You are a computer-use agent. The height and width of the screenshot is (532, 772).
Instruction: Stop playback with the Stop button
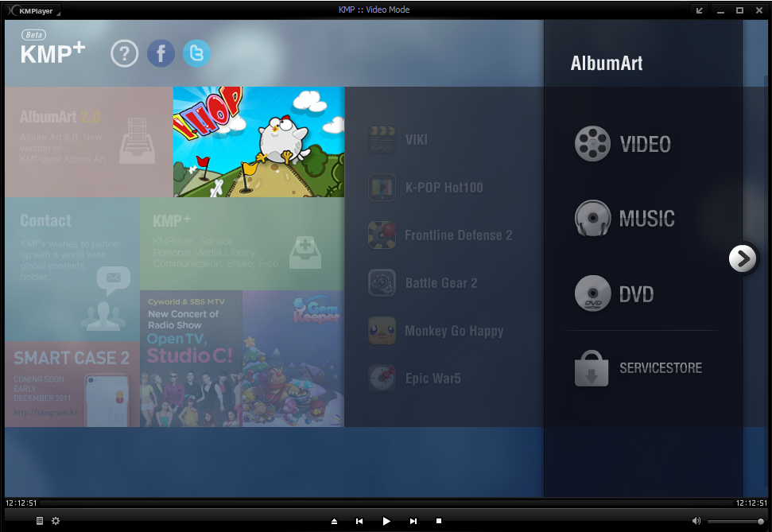coord(439,521)
